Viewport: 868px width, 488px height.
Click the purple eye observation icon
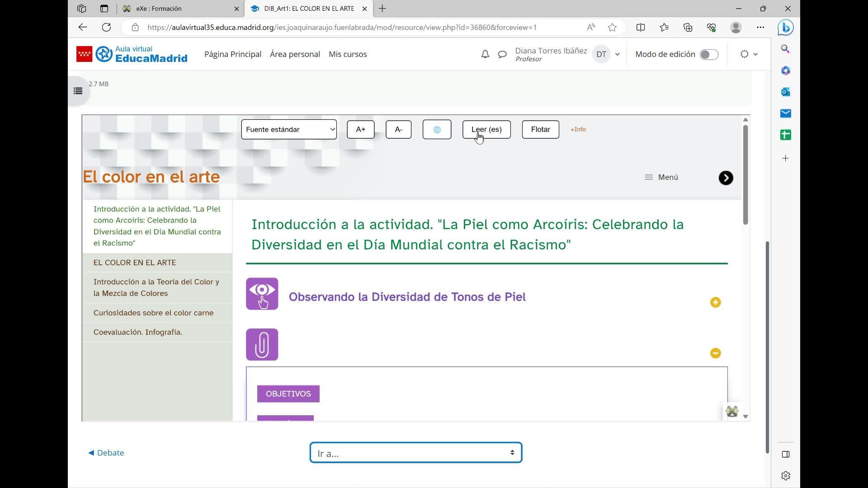(262, 294)
